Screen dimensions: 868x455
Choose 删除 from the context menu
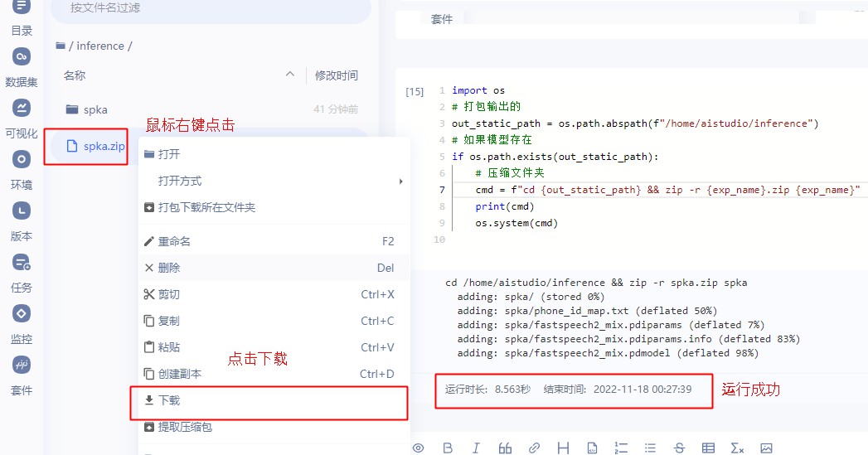point(274,268)
